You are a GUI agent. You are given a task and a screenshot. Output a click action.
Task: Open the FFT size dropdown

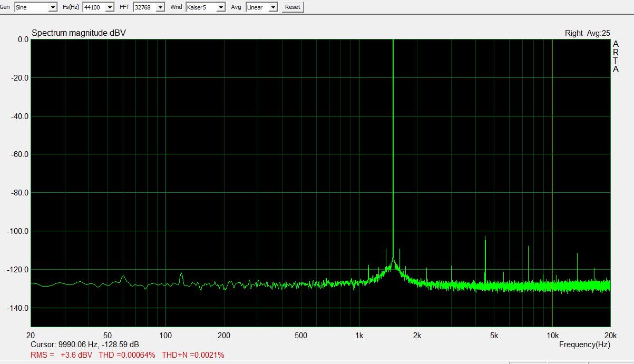149,7
